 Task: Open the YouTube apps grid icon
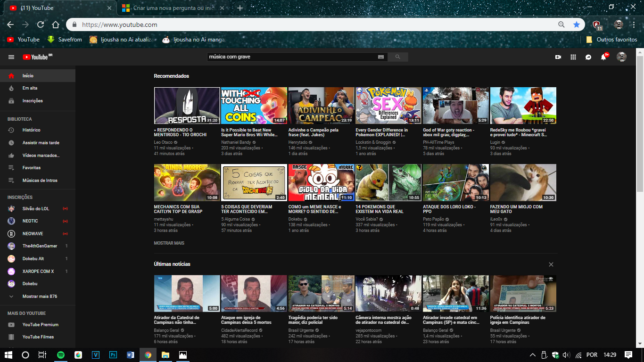(573, 57)
